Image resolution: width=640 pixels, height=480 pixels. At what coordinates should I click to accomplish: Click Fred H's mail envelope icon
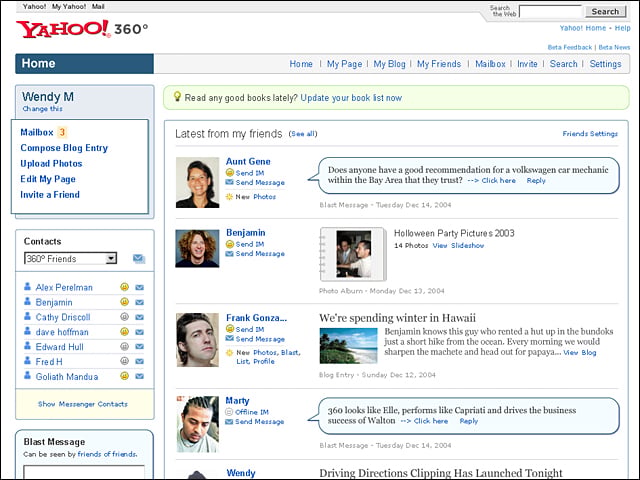pos(140,361)
